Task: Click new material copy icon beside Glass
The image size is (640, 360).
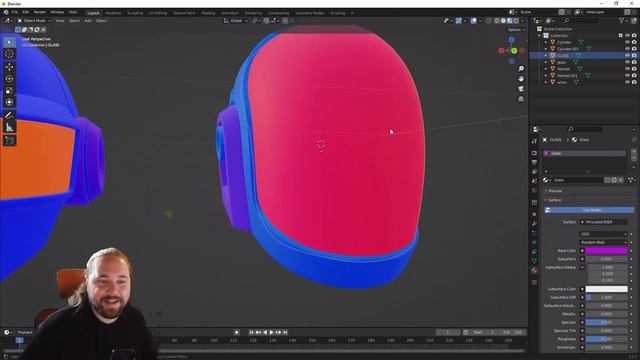Action: pos(614,180)
